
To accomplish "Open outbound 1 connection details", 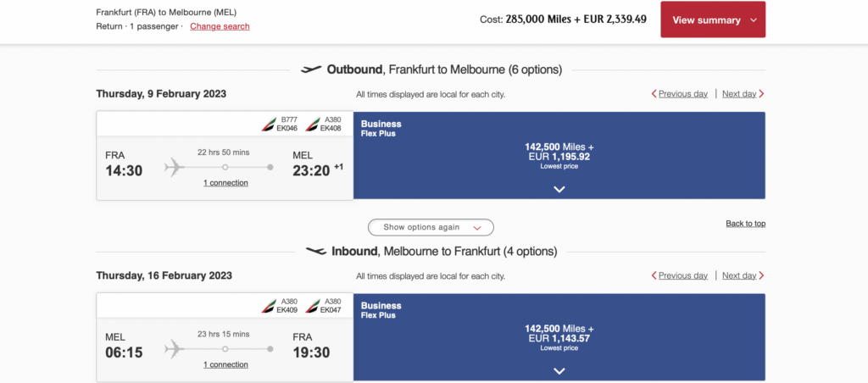I will [225, 183].
